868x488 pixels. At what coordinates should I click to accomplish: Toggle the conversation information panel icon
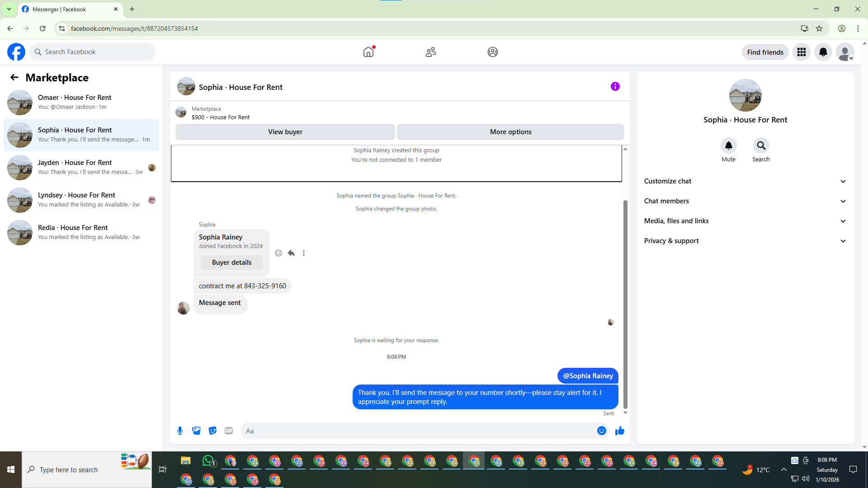(615, 86)
